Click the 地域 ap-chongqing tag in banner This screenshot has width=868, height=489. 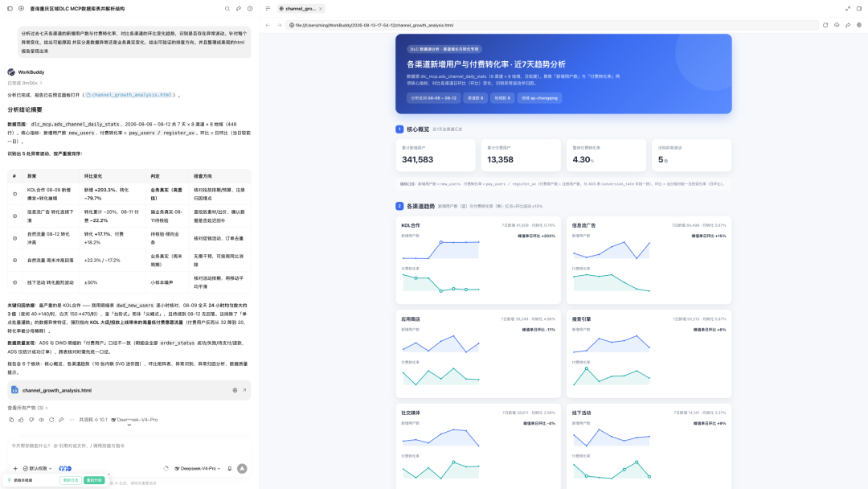(x=540, y=98)
